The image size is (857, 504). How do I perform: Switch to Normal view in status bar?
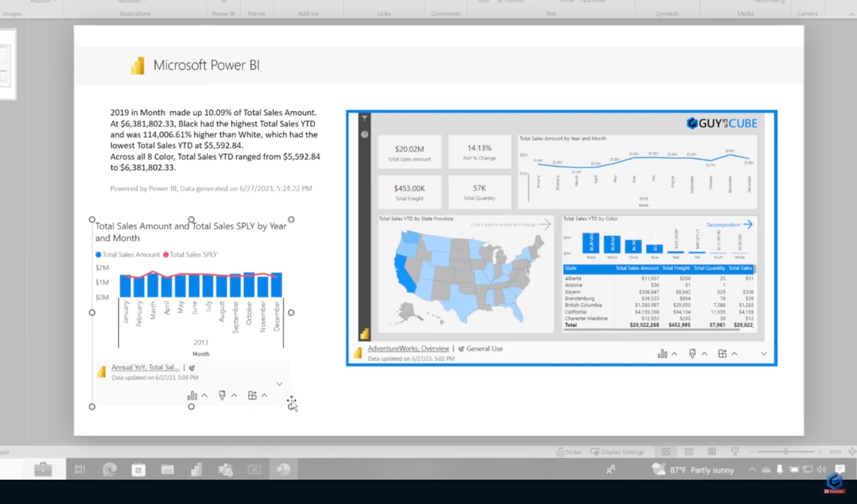point(666,452)
